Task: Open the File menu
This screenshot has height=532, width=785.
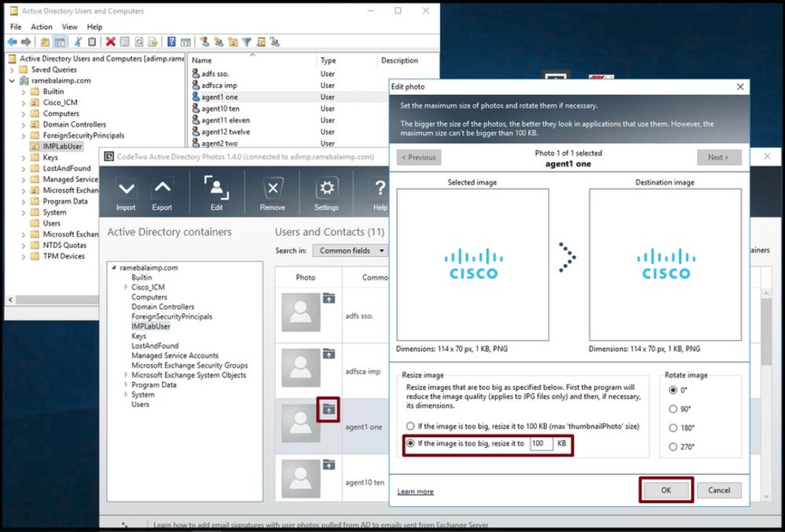Action: (16, 27)
